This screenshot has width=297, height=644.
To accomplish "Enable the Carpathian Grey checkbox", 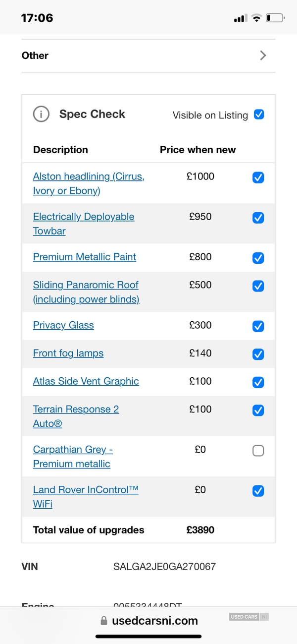I will coord(258,451).
